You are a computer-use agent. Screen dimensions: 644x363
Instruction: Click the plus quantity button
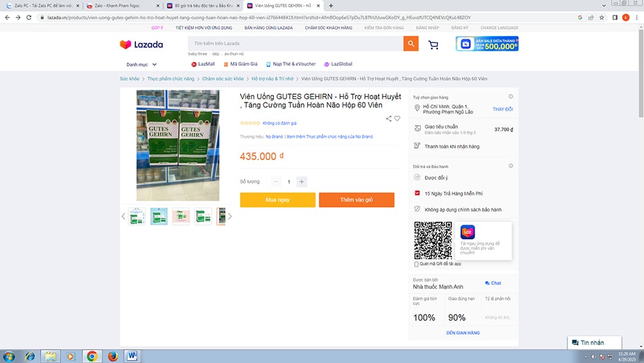(301, 182)
